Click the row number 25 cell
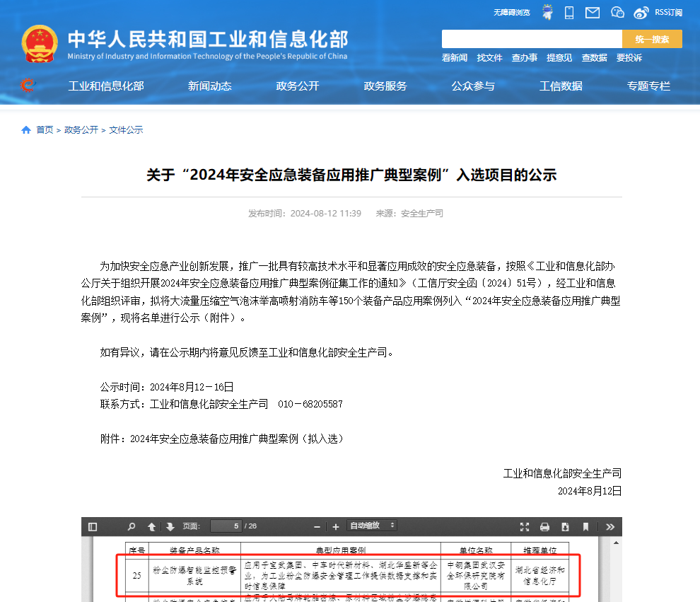The height and width of the screenshot is (602, 700). point(137,576)
